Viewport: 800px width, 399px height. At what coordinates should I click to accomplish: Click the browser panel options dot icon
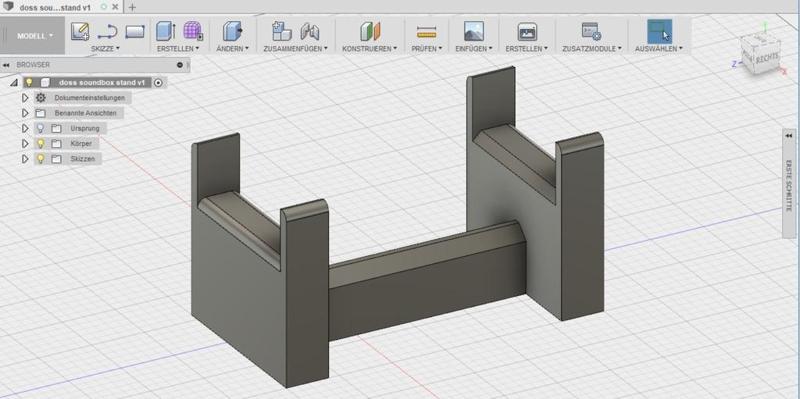pyautogui.click(x=180, y=65)
